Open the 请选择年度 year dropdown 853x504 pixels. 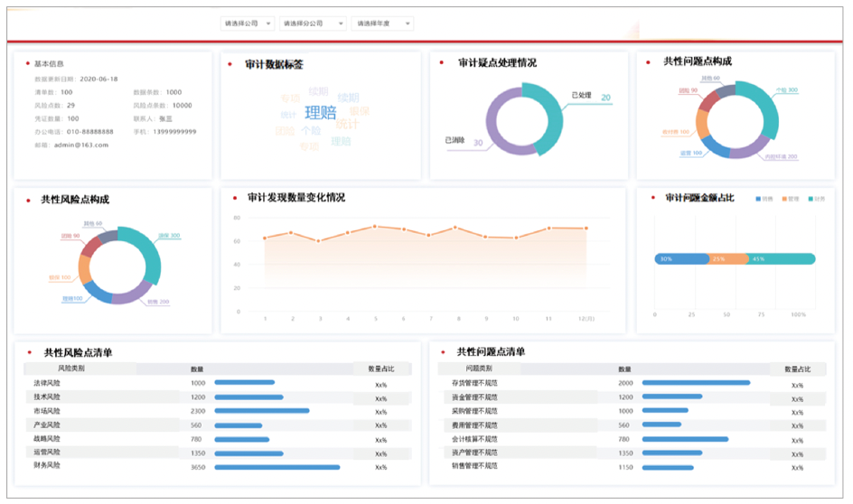click(x=382, y=23)
